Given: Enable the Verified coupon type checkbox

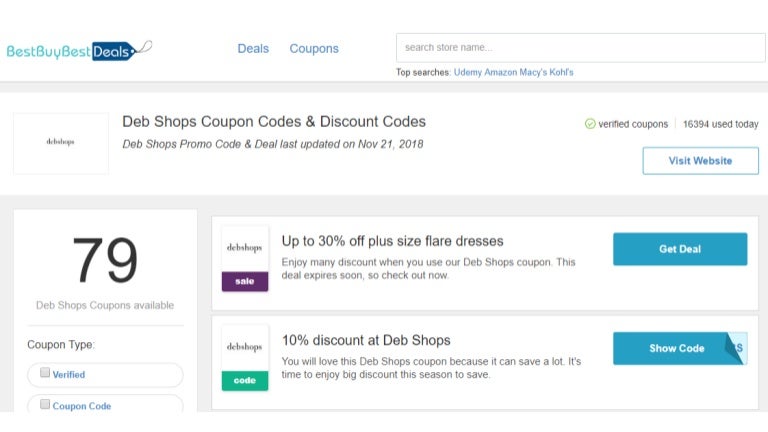Looking at the screenshot, I should 45,372.
